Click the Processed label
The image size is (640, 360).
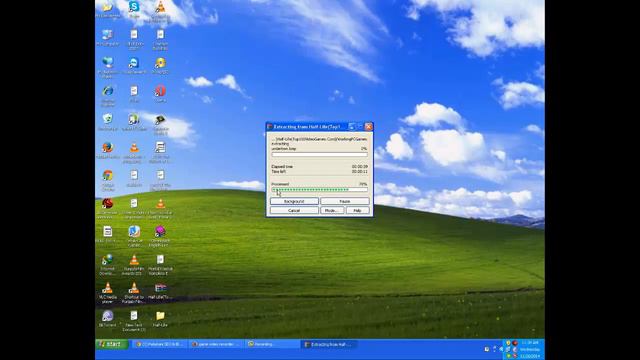click(x=280, y=184)
